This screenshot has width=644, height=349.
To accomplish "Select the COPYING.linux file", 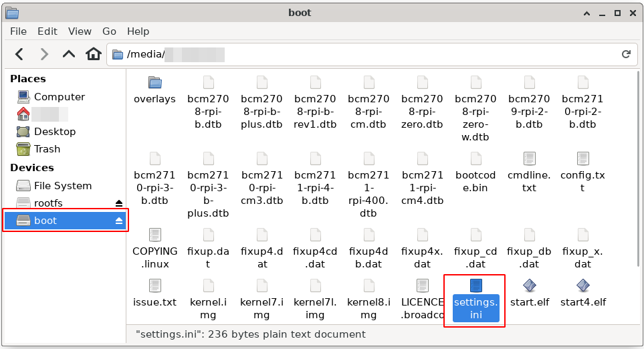I will [155, 249].
